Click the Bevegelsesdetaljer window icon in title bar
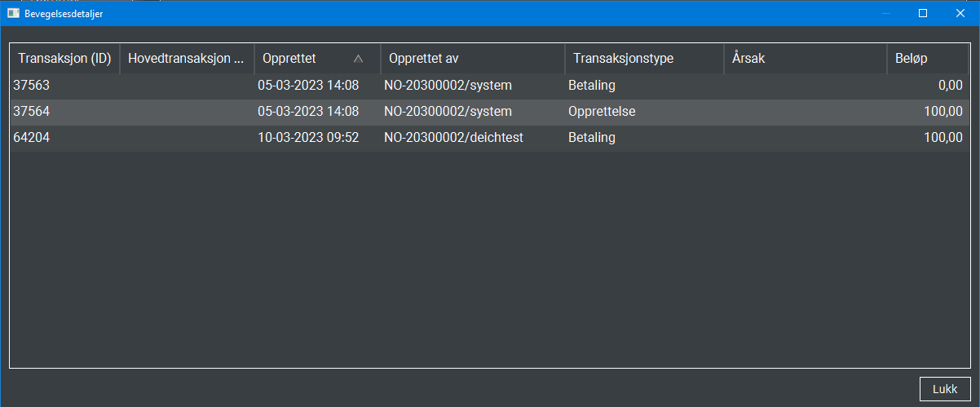 (13, 13)
